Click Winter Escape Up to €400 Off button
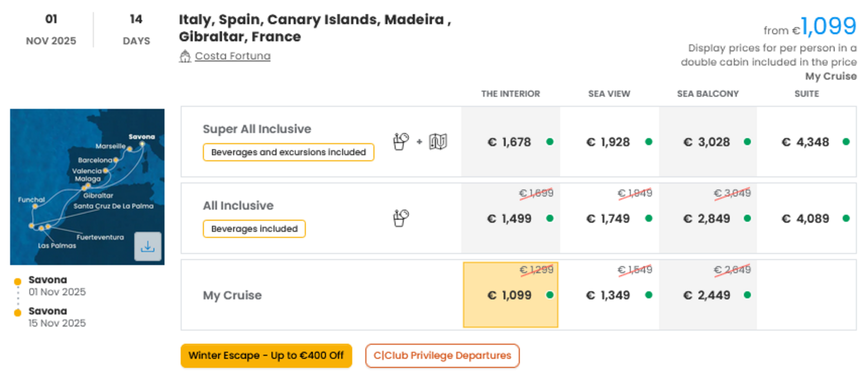 click(x=266, y=356)
